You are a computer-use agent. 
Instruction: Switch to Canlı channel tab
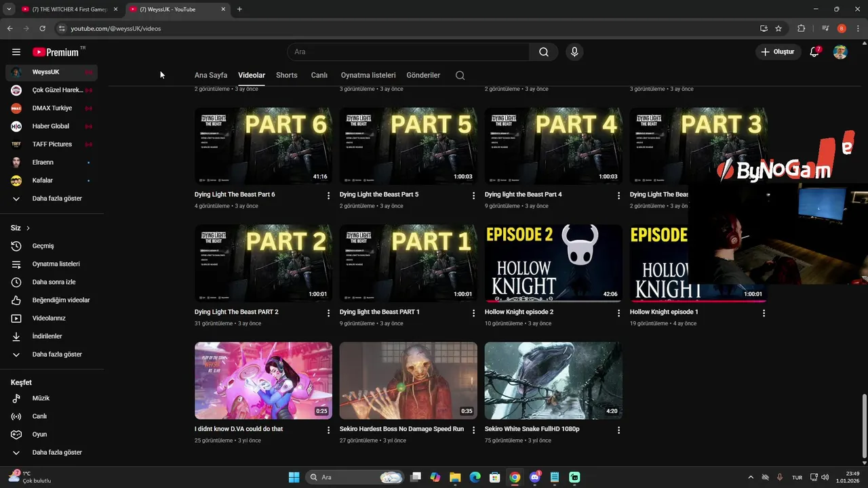tap(319, 75)
